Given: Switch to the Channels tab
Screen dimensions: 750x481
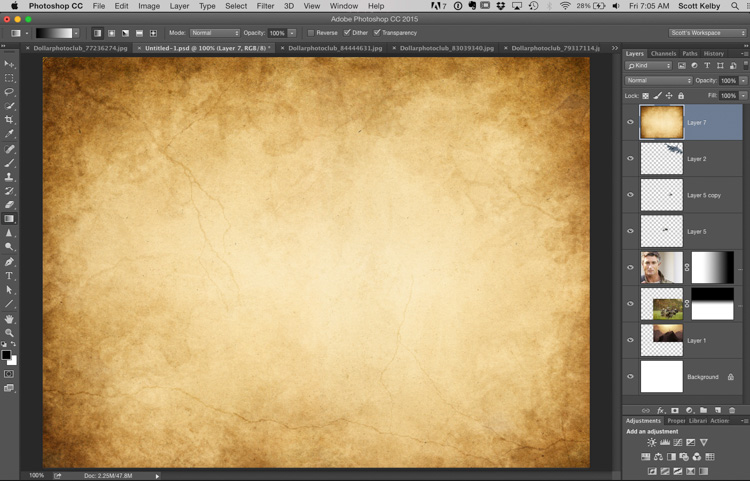Looking at the screenshot, I should pos(663,53).
